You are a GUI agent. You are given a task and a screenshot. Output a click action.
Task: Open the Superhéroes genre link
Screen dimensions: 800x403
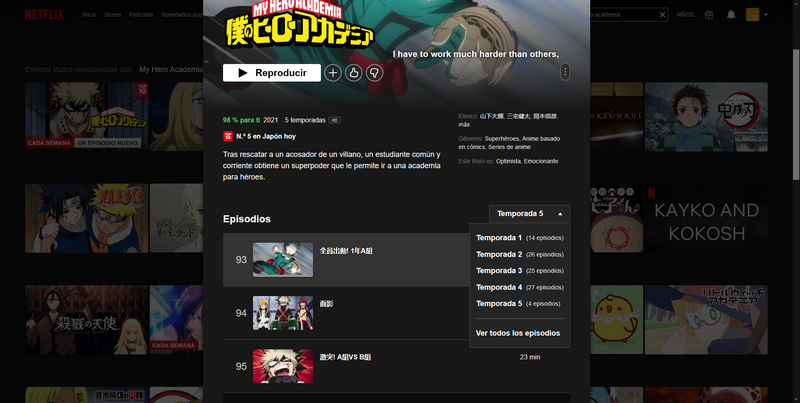(x=502, y=139)
